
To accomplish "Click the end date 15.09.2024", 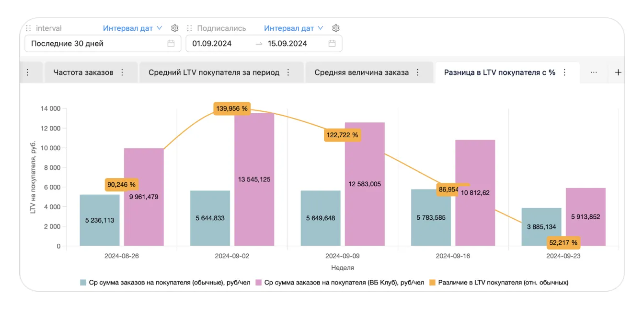I will pyautogui.click(x=287, y=44).
